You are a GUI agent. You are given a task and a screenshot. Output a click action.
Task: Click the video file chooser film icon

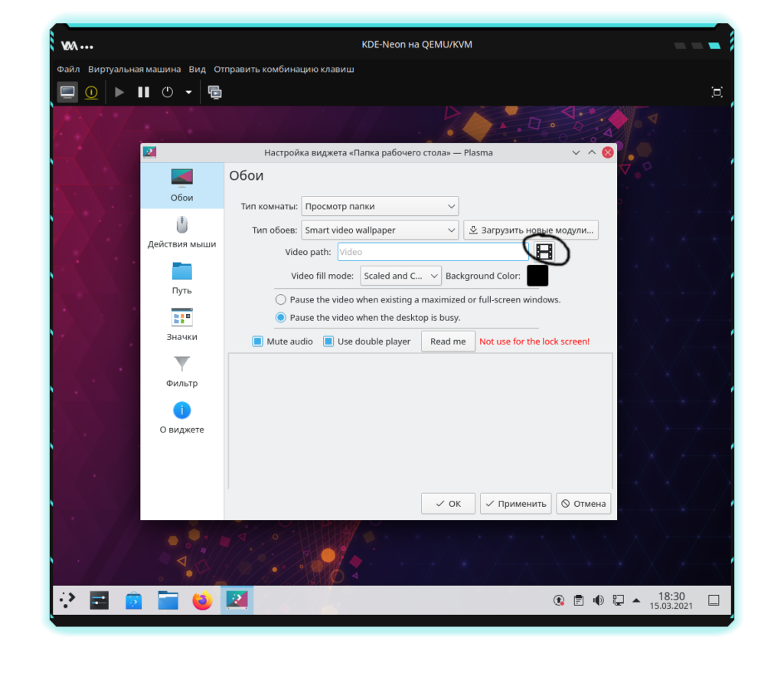pos(544,252)
